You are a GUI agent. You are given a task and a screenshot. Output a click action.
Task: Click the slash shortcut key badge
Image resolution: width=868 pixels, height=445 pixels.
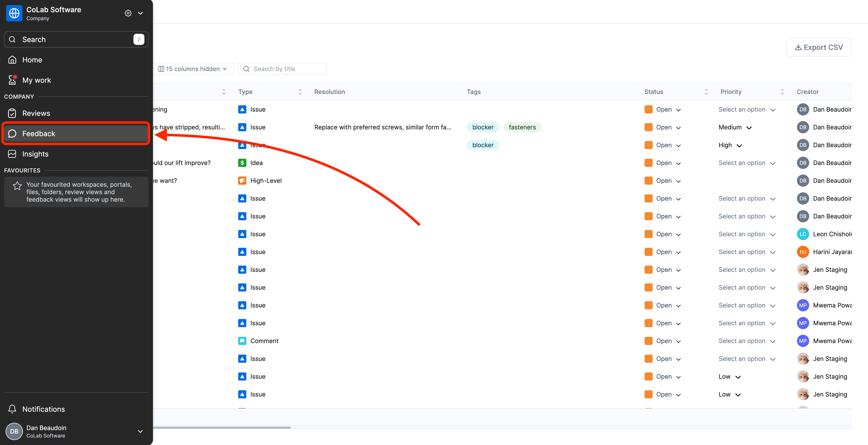[x=139, y=40]
